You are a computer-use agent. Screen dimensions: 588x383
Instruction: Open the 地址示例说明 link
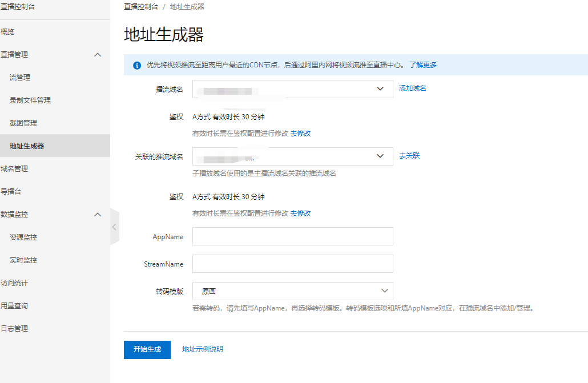pos(203,349)
